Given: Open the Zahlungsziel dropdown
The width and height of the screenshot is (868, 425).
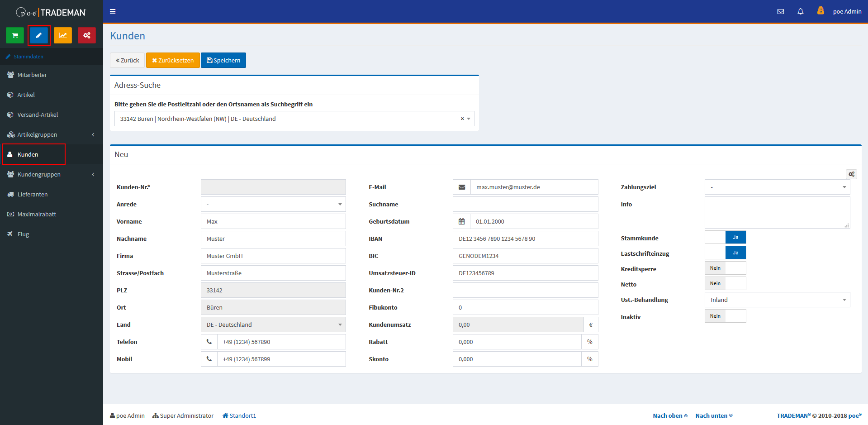Looking at the screenshot, I should [x=777, y=187].
